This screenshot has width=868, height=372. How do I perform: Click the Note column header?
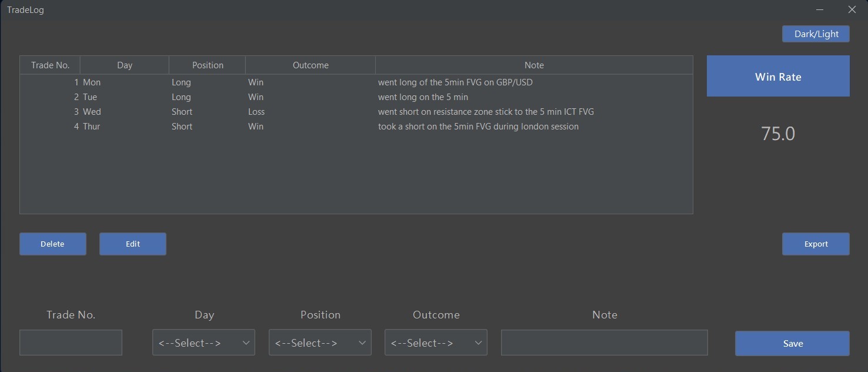click(534, 65)
